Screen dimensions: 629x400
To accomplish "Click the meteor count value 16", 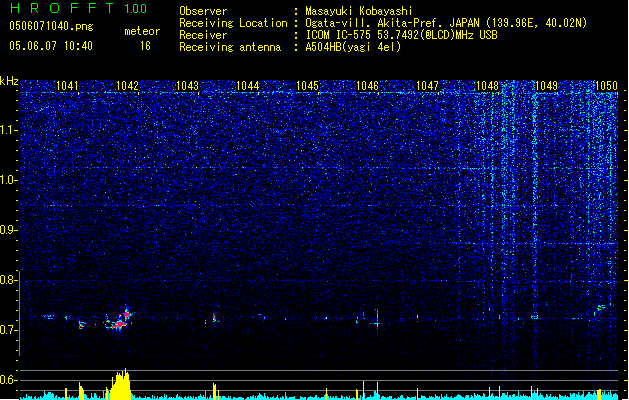I will click(145, 46).
